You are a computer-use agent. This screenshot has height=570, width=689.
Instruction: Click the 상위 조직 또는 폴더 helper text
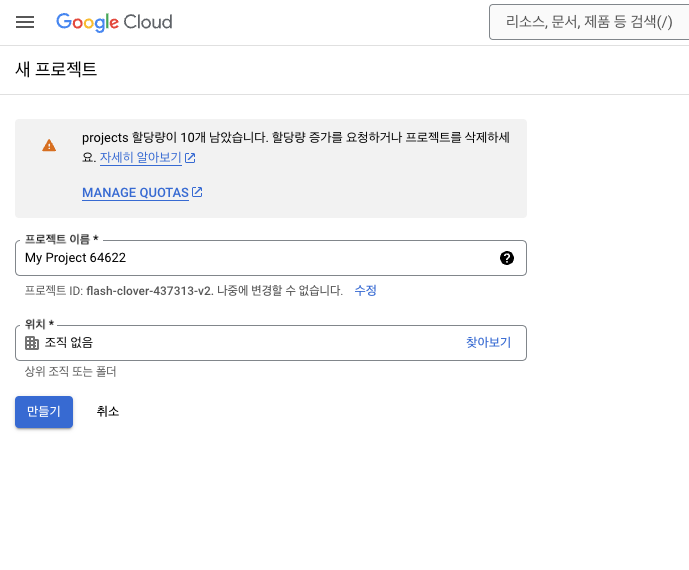tap(70, 372)
